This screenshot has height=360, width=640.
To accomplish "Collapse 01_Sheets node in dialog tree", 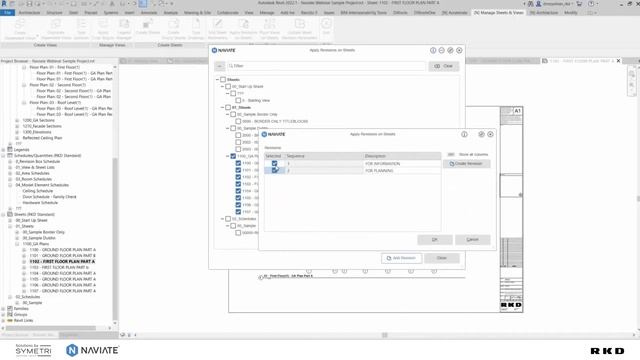I will [x=222, y=107].
